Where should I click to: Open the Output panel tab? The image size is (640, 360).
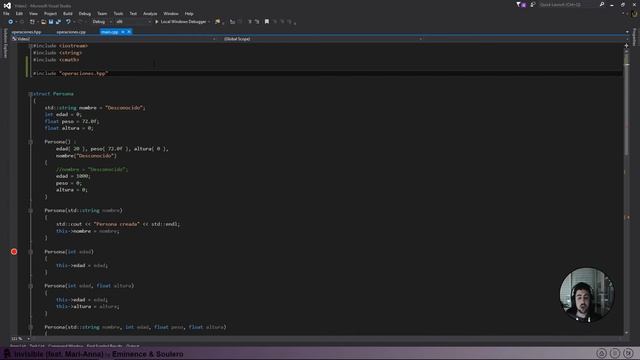click(x=133, y=346)
